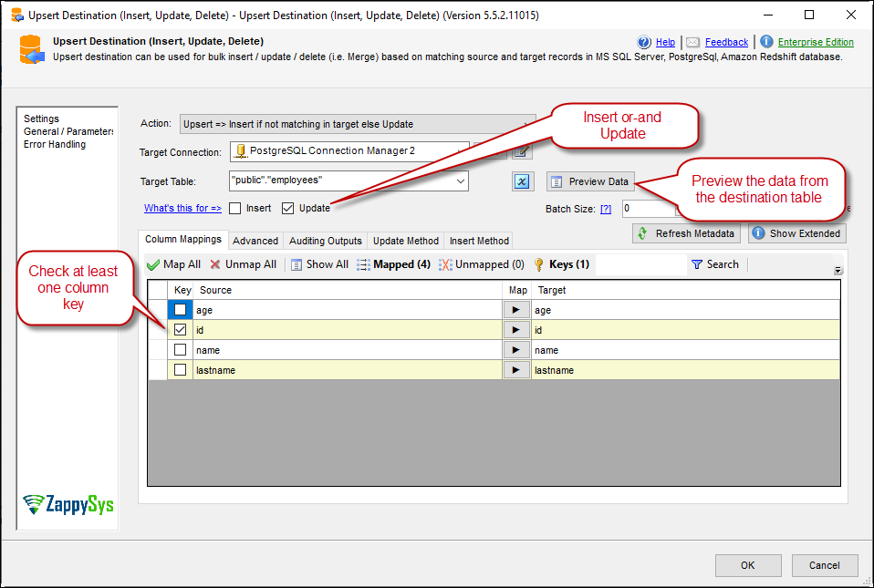Click the Target cell for age
The width and height of the screenshot is (874, 588).
tap(685, 310)
